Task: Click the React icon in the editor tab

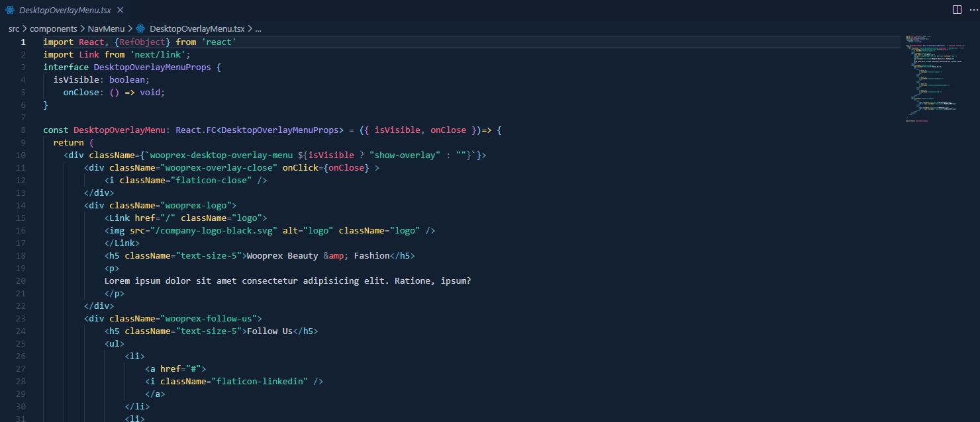Action: pyautogui.click(x=11, y=11)
